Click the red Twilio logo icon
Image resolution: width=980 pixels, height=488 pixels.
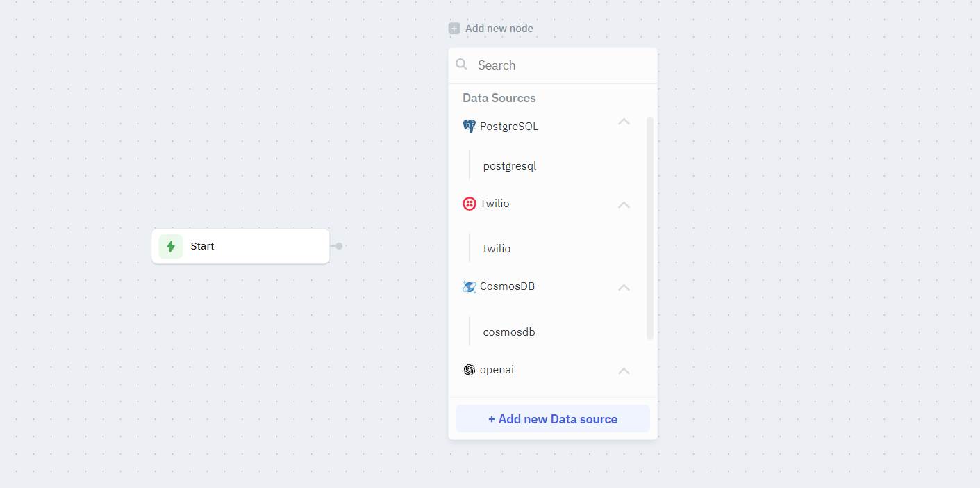470,204
